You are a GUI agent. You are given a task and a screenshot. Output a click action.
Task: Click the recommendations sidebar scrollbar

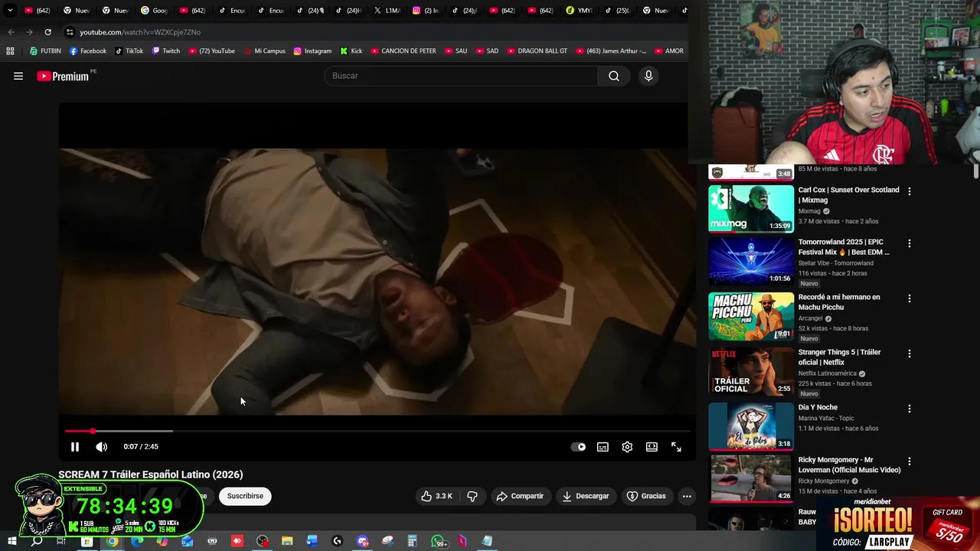(975, 171)
